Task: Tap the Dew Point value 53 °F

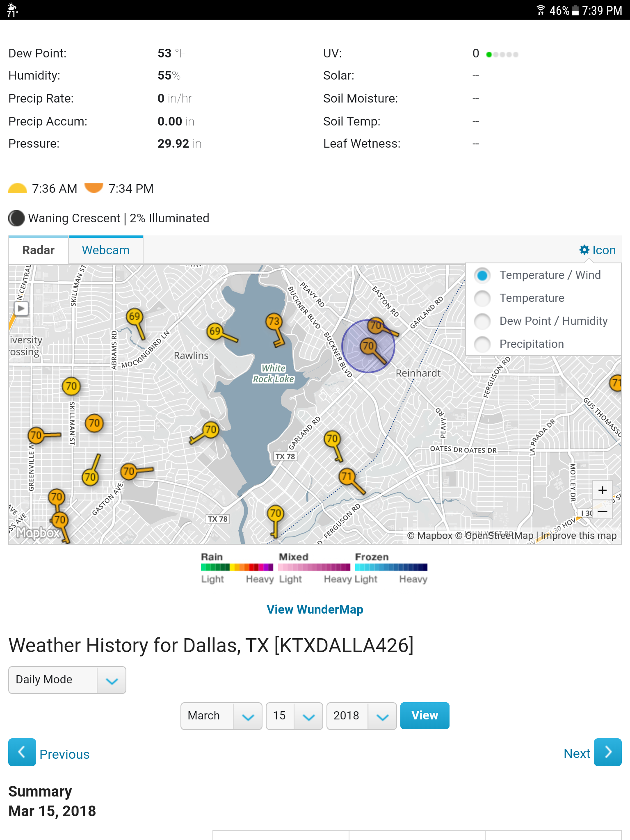Action: (x=172, y=53)
